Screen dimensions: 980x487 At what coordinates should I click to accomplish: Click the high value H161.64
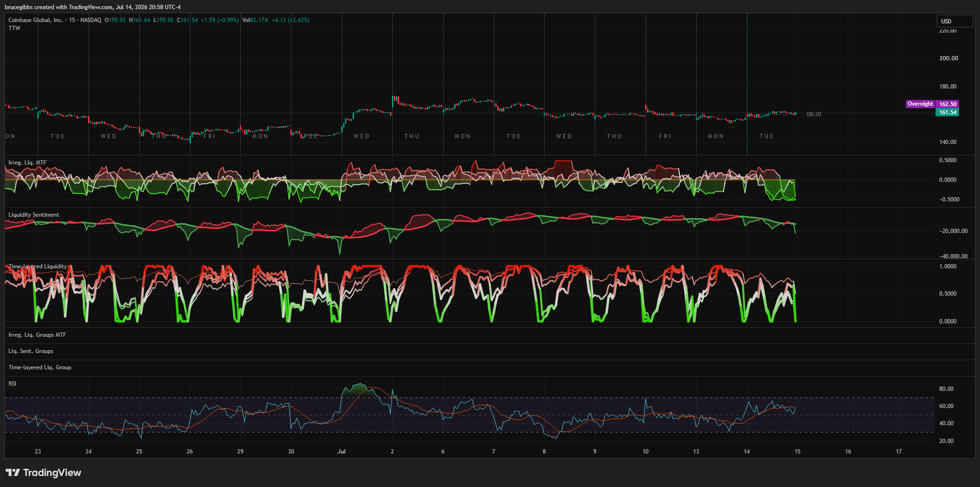coord(140,20)
